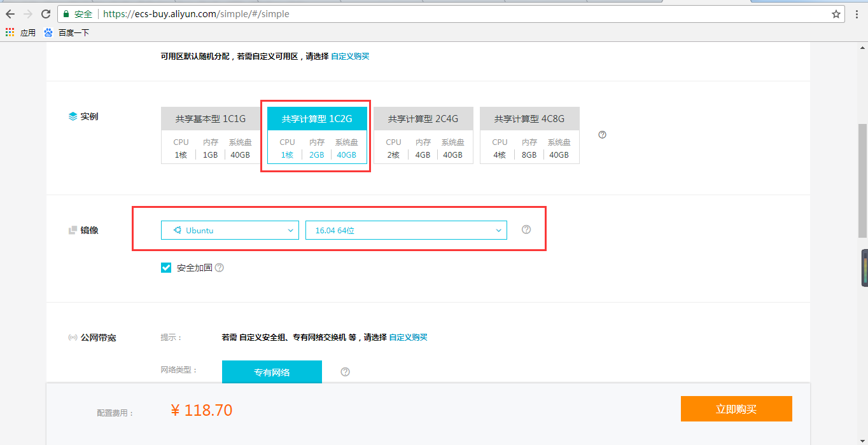Open the 16.04 64位 version dropdown

(x=406, y=230)
